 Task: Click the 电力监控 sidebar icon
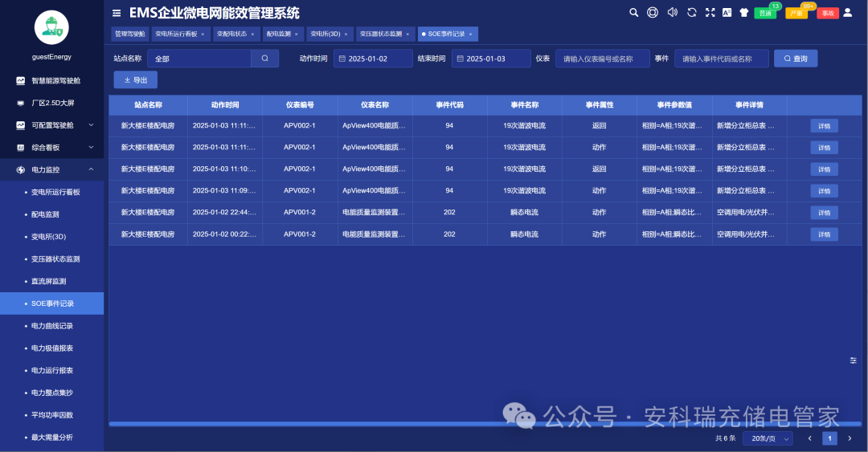20,170
